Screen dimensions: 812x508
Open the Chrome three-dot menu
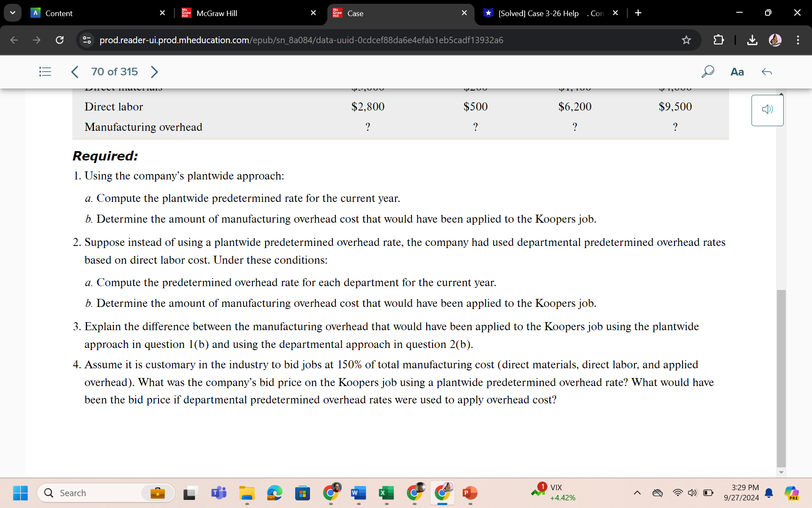click(x=798, y=40)
